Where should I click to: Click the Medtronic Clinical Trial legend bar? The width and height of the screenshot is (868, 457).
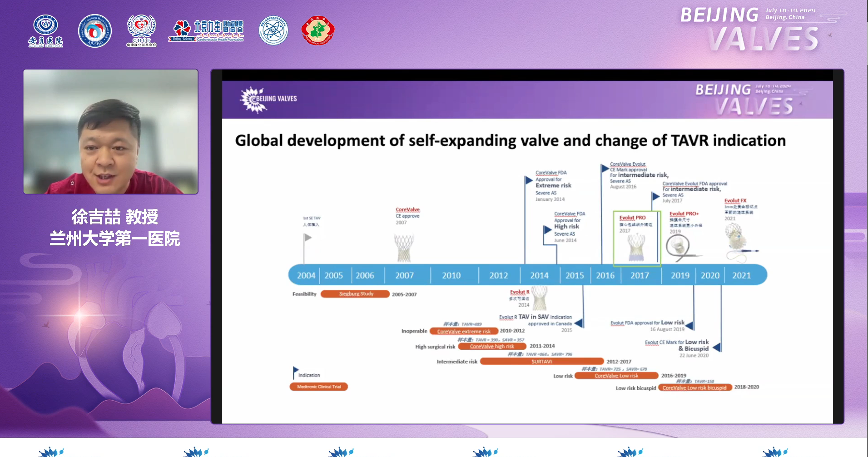tap(319, 387)
